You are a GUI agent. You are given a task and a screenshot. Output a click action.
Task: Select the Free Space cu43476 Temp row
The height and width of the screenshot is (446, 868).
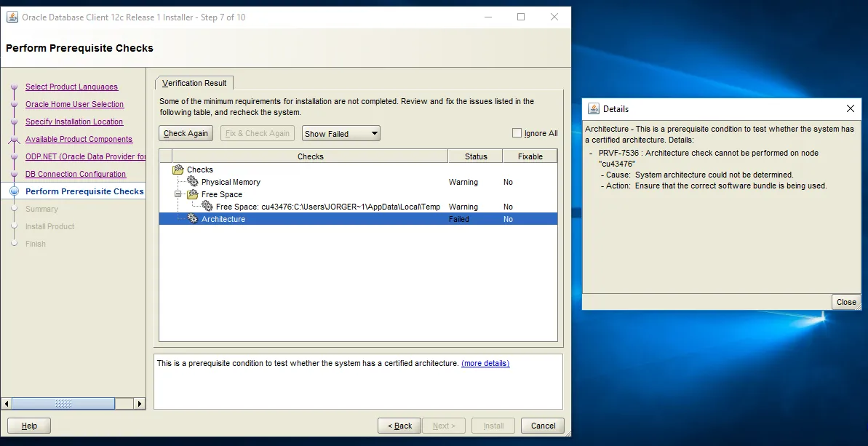coord(358,207)
